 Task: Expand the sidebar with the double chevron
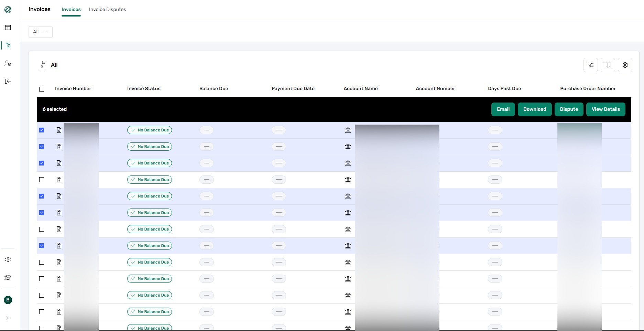pos(8,318)
